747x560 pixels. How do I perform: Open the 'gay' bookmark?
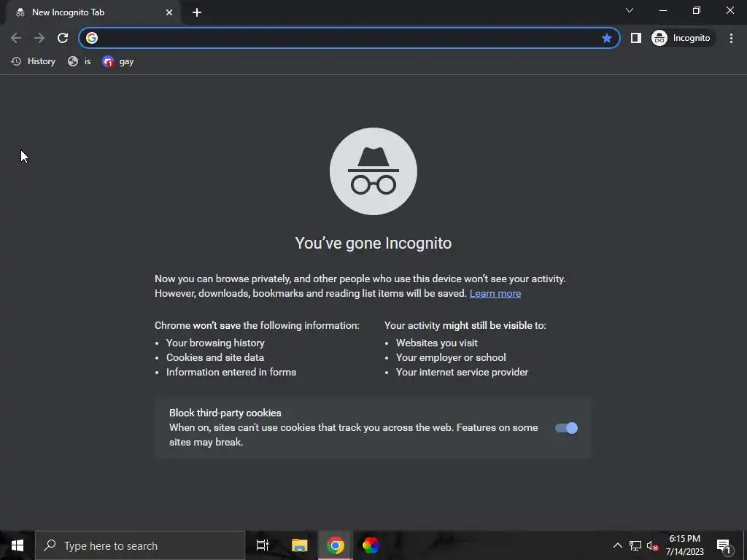point(117,61)
